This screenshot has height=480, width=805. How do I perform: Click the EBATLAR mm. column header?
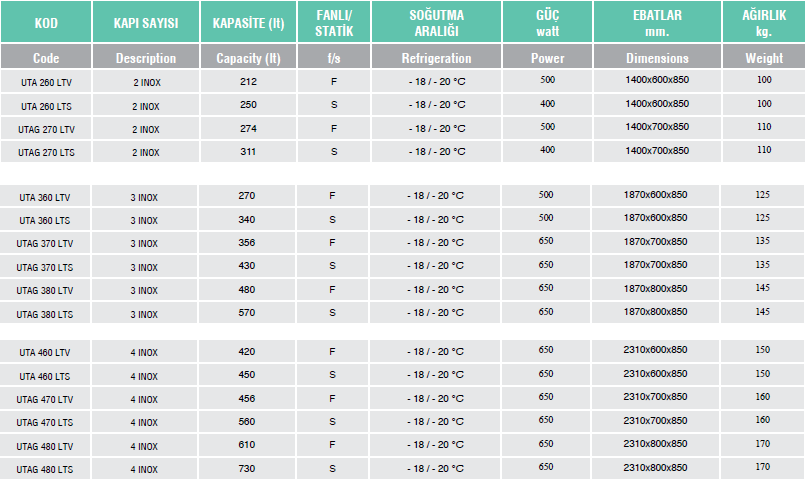pos(657,22)
